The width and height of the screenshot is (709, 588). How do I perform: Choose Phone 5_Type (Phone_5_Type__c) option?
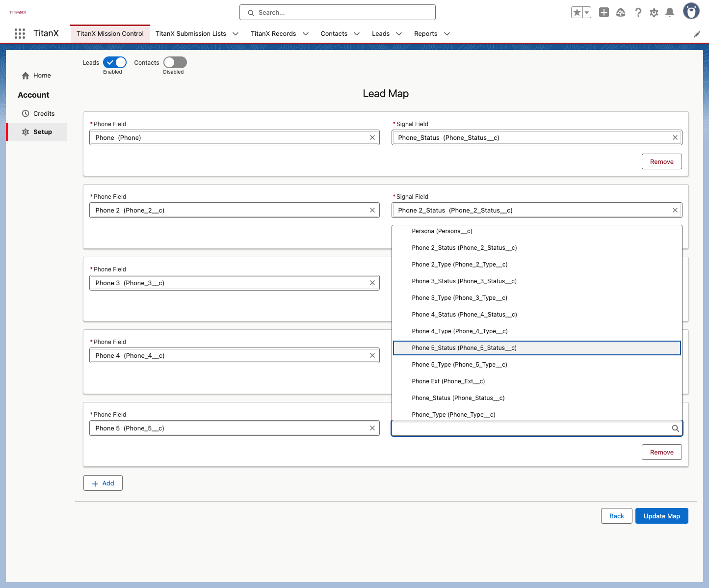[x=537, y=365]
